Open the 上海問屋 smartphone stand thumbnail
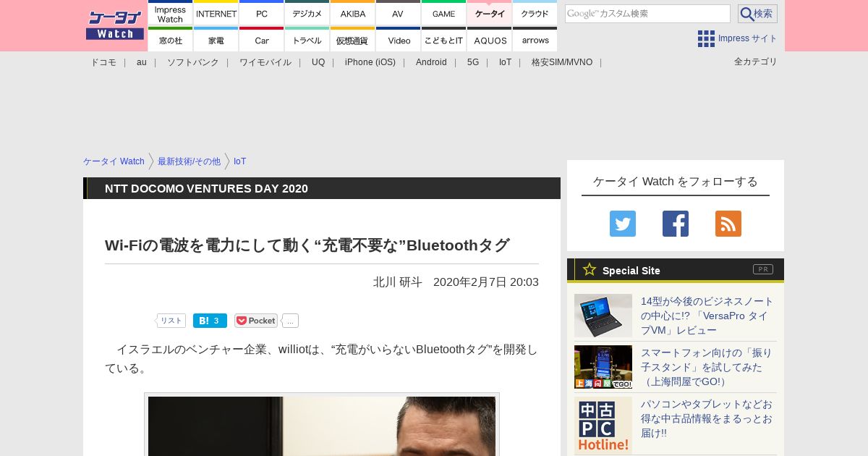Viewport: 868px width, 456px height. click(603, 367)
